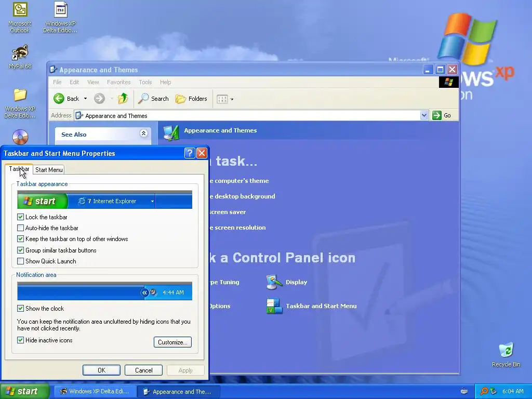The image size is (532, 399).
Task: Open the Edit menu
Action: coord(74,82)
